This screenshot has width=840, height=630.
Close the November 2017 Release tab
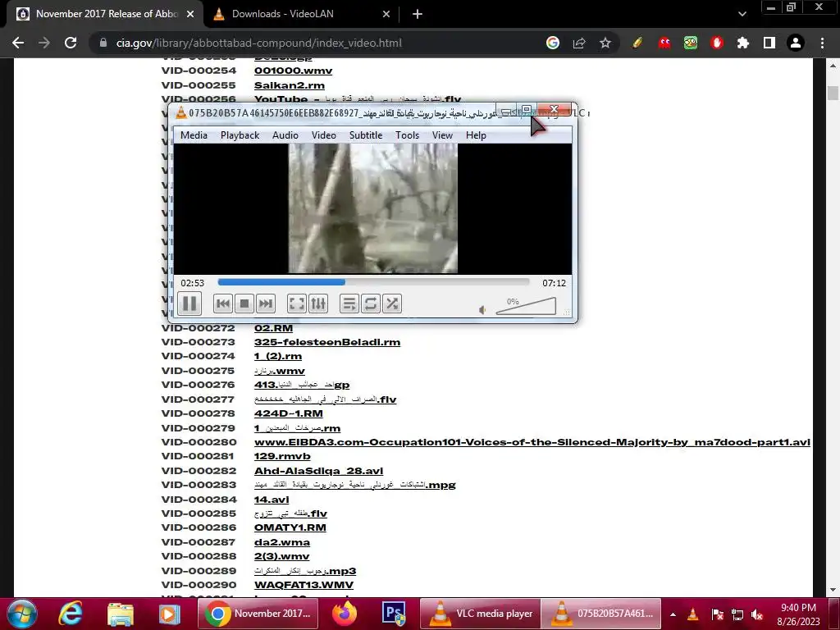190,14
